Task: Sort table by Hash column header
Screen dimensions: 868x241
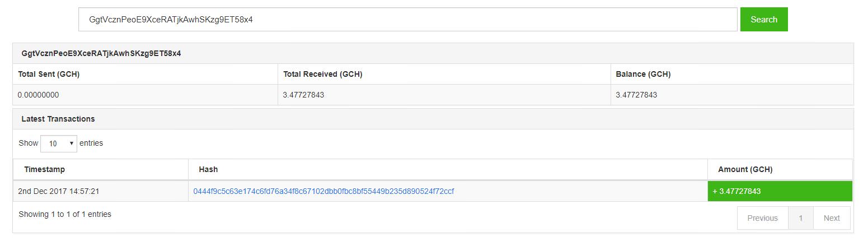Action: click(x=448, y=169)
